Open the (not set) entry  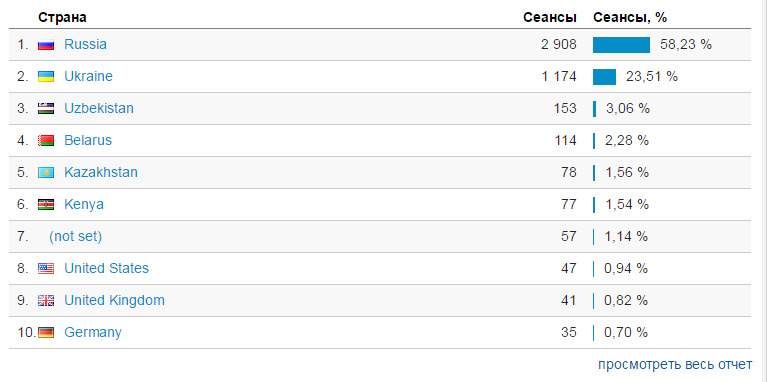point(75,236)
